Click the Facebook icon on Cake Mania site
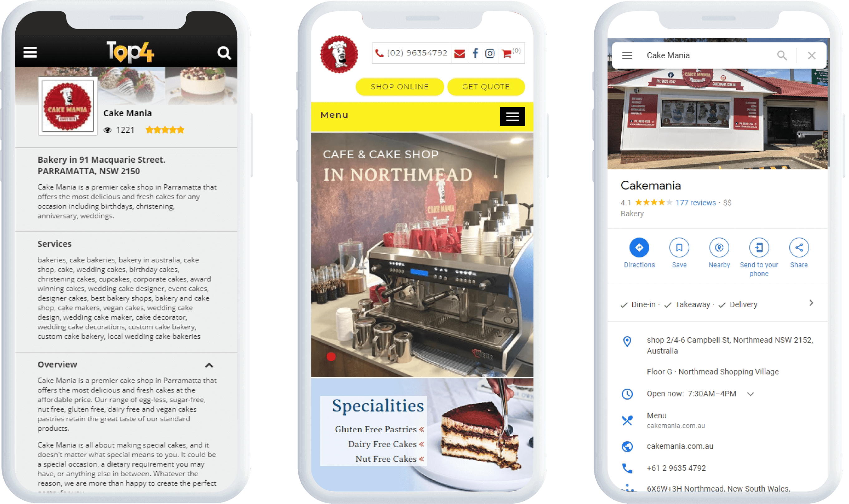849x504 pixels. [x=474, y=54]
